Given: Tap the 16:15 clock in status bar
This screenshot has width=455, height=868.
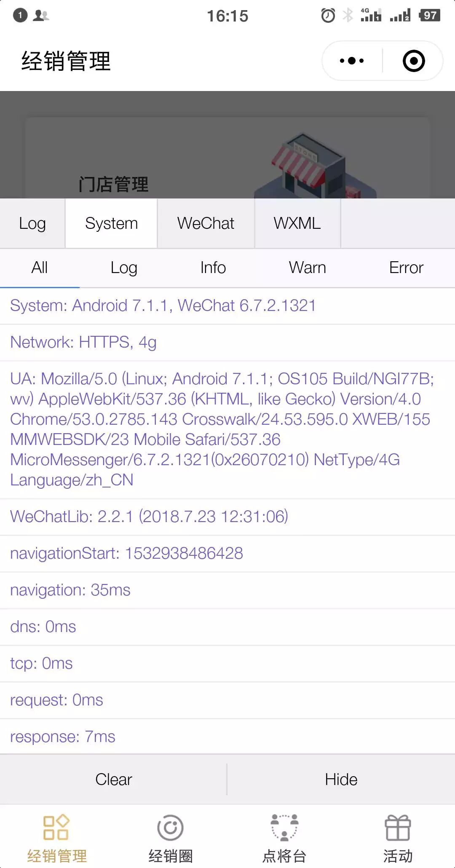Looking at the screenshot, I should pyautogui.click(x=227, y=16).
